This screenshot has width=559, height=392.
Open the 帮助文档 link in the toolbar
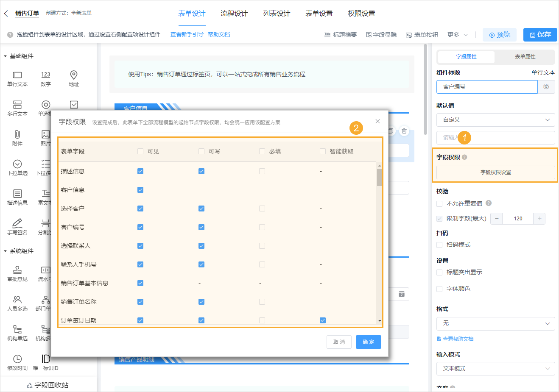(219, 35)
